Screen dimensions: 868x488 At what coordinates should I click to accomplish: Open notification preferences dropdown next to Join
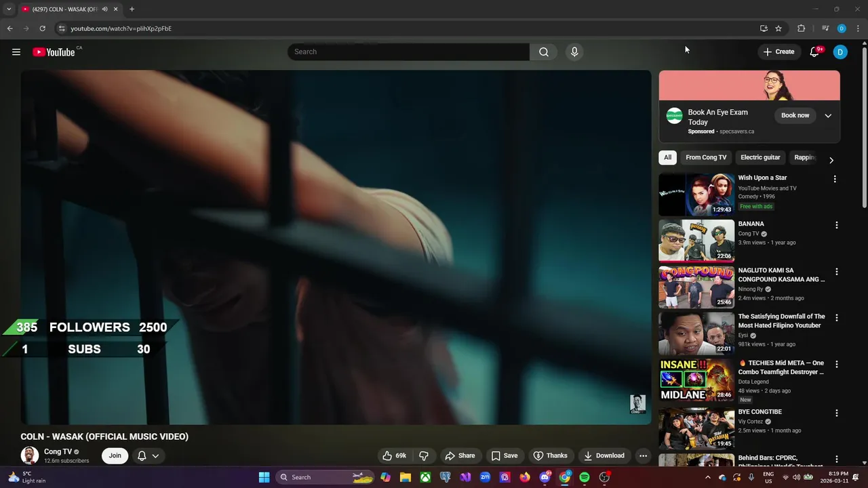(149, 455)
